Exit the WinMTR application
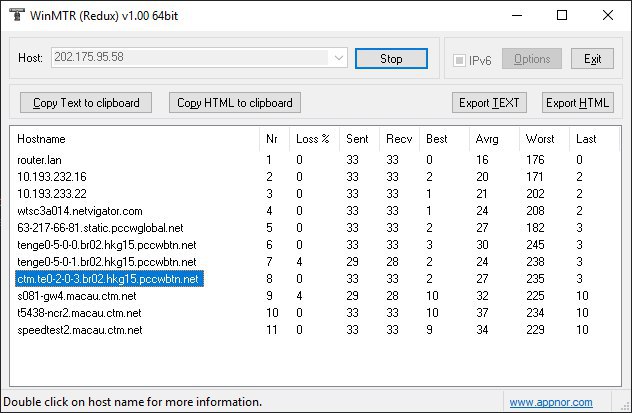The image size is (632, 413). (x=592, y=59)
